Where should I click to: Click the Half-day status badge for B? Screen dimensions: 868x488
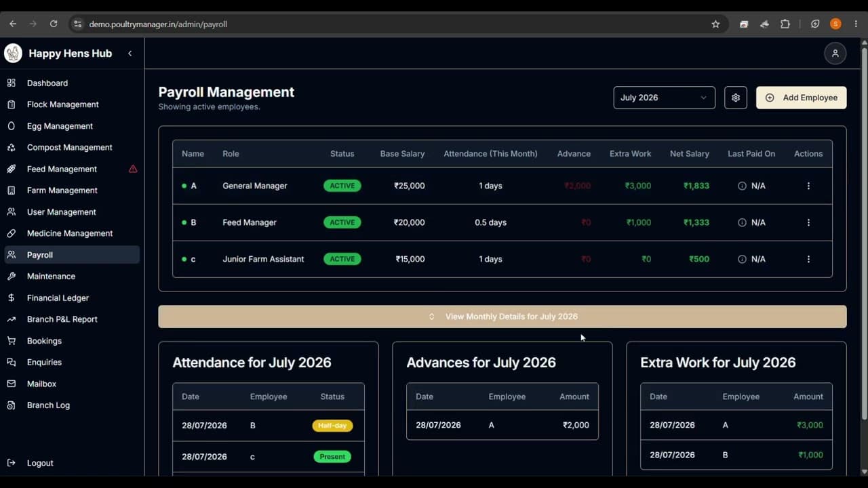point(332,426)
